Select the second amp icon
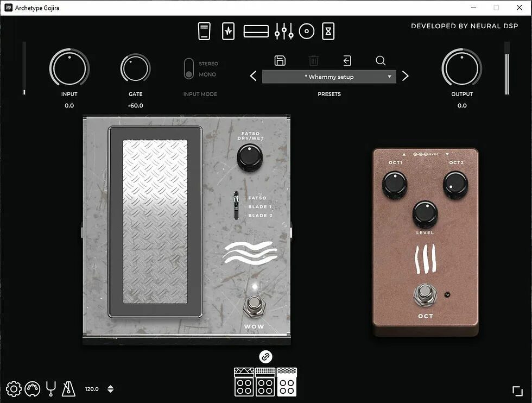The image size is (532, 403). pos(265,382)
